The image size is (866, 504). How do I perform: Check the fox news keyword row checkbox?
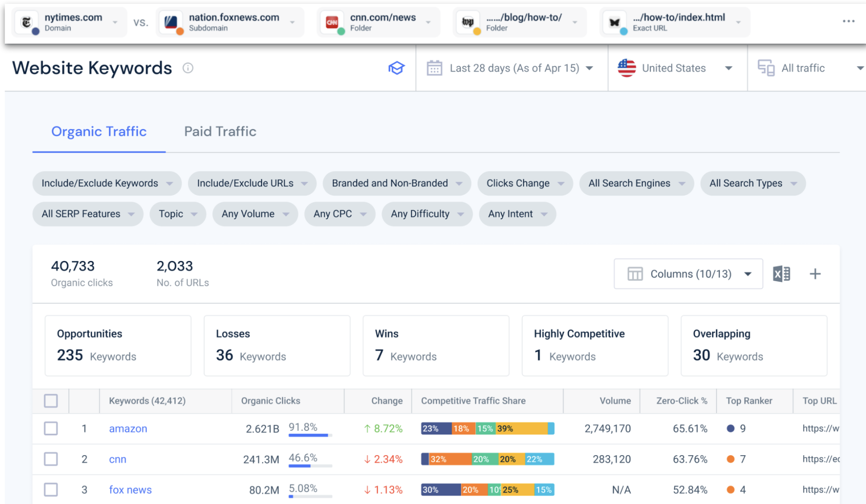click(x=51, y=489)
